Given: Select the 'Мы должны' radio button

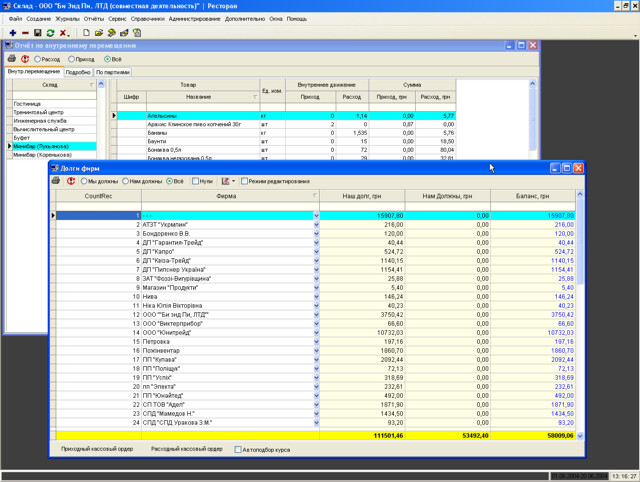Looking at the screenshot, I should tap(85, 181).
